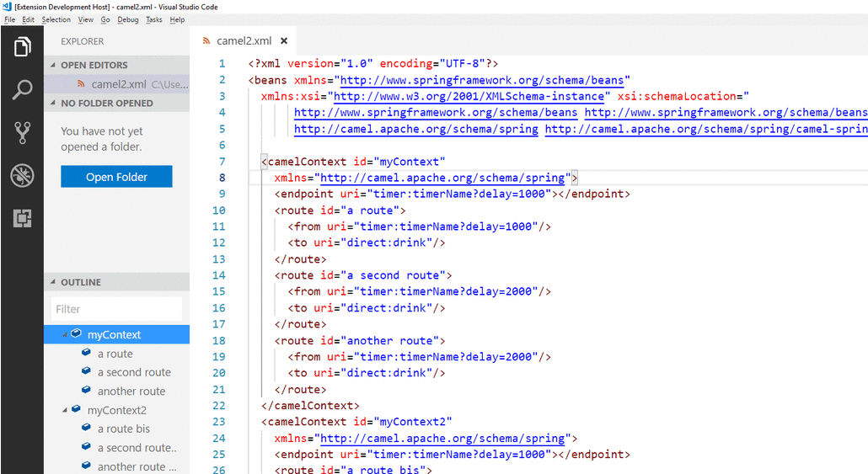868x474 pixels.
Task: Click 'another route' id on line 18
Action: tap(389, 341)
